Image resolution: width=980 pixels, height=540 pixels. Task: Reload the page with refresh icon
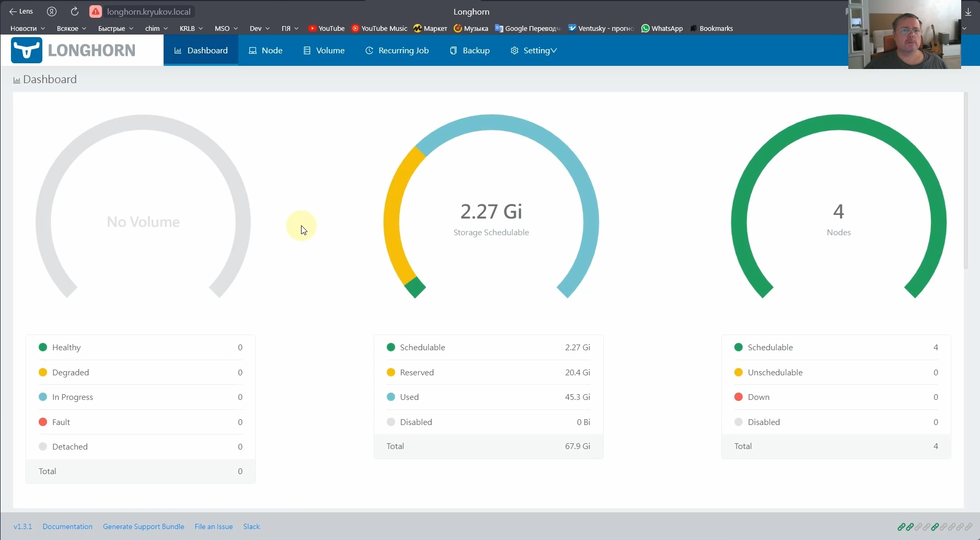click(x=74, y=12)
